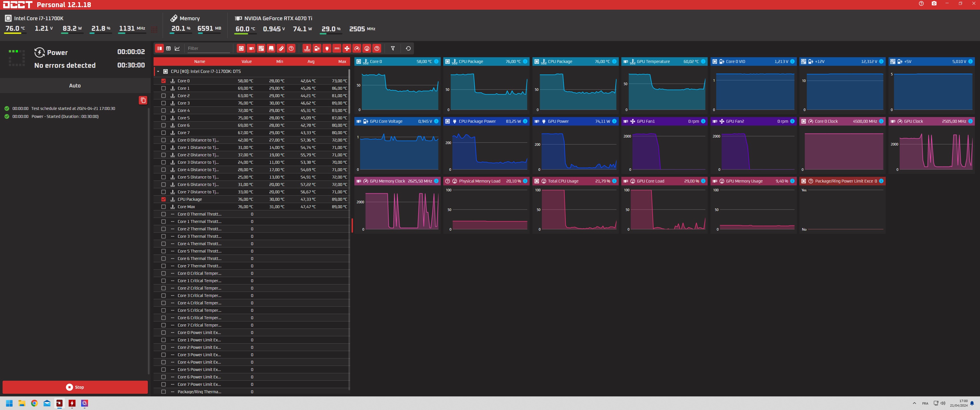
Task: Click the Auto mode button
Action: [x=75, y=86]
